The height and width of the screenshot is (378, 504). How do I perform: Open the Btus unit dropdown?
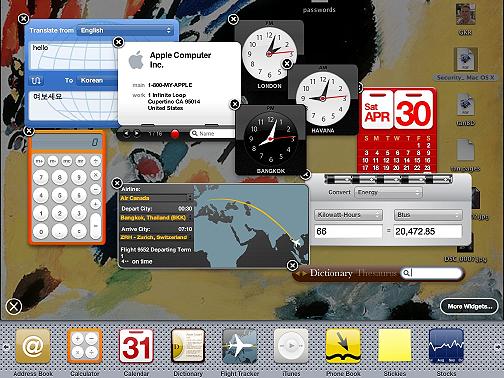coord(428,215)
